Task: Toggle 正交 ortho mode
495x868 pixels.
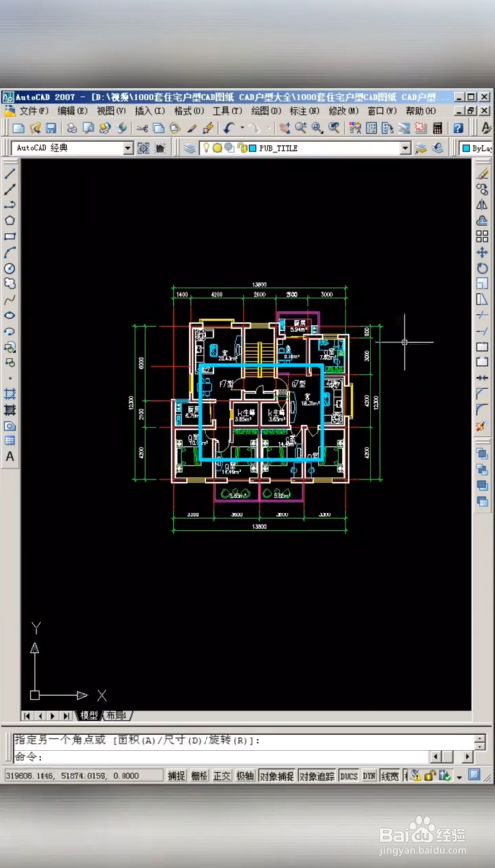Action: click(x=222, y=776)
